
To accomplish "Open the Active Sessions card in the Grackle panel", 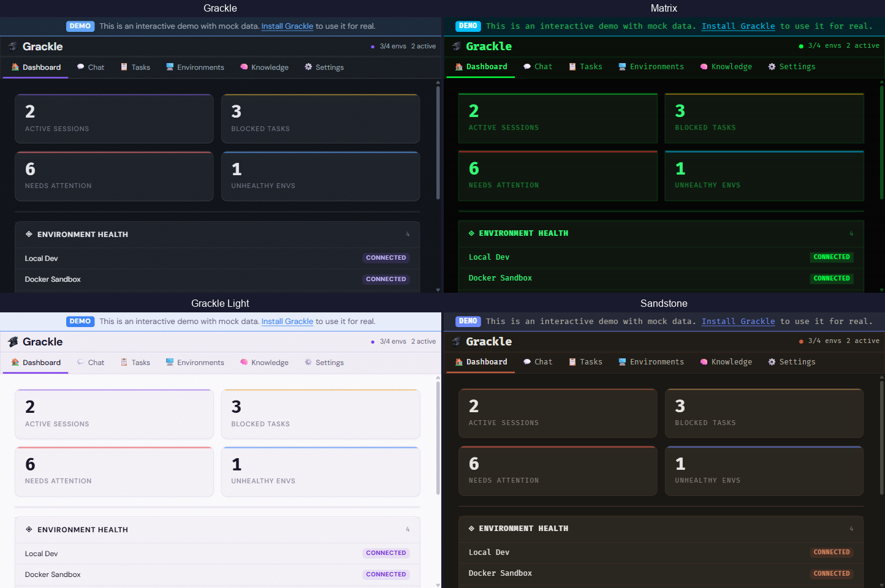I will (114, 119).
